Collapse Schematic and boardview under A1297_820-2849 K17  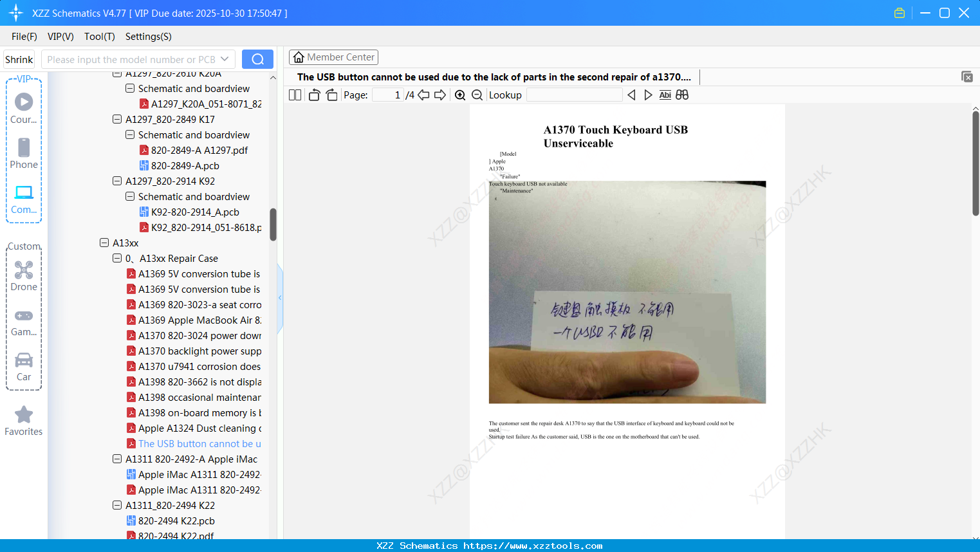(130, 134)
